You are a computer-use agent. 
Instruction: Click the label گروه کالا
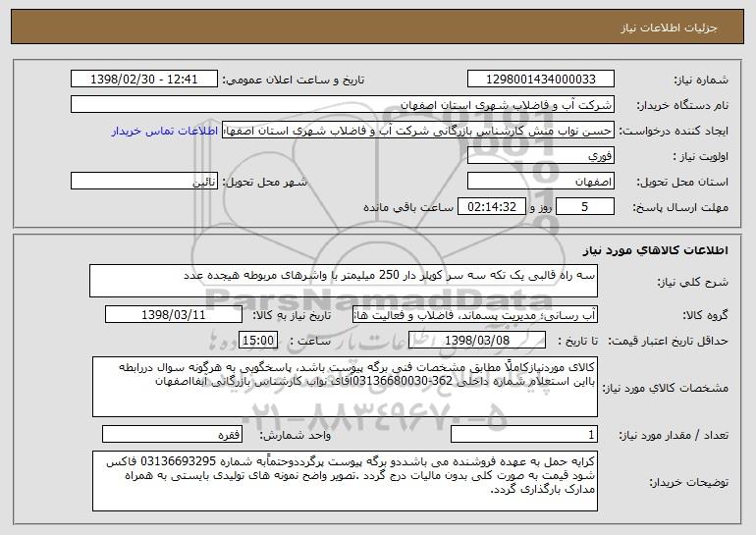(705, 315)
